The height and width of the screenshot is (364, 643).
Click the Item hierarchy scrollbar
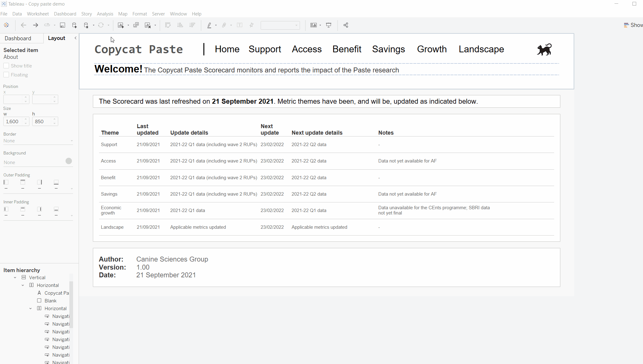point(71,305)
